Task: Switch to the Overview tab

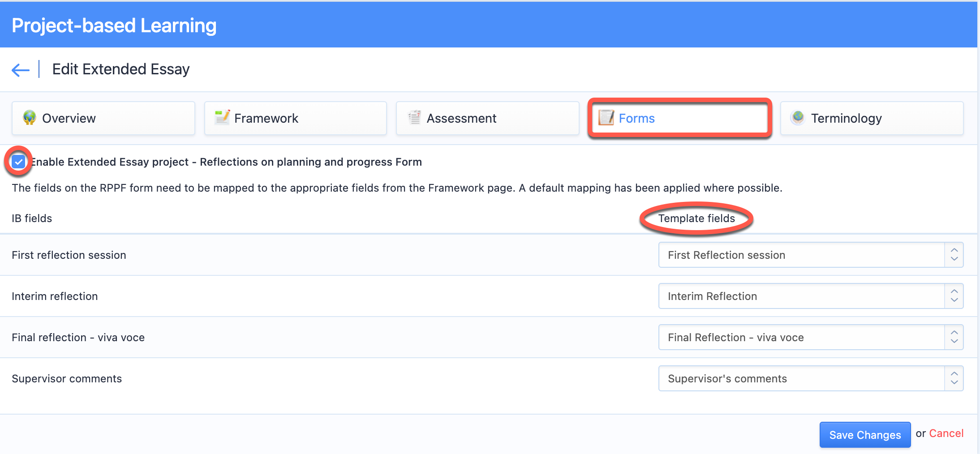Action: point(103,118)
